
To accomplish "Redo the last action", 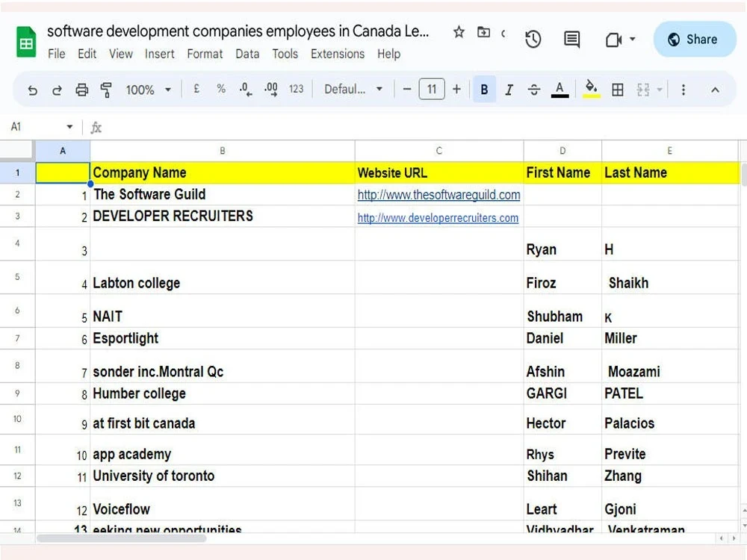I will tap(57, 90).
